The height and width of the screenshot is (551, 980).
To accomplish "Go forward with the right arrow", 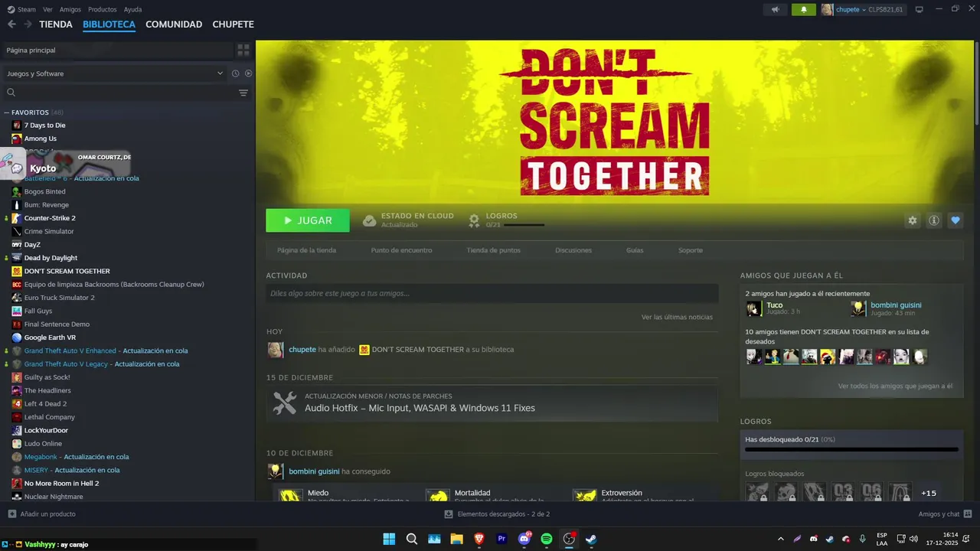I will point(28,24).
